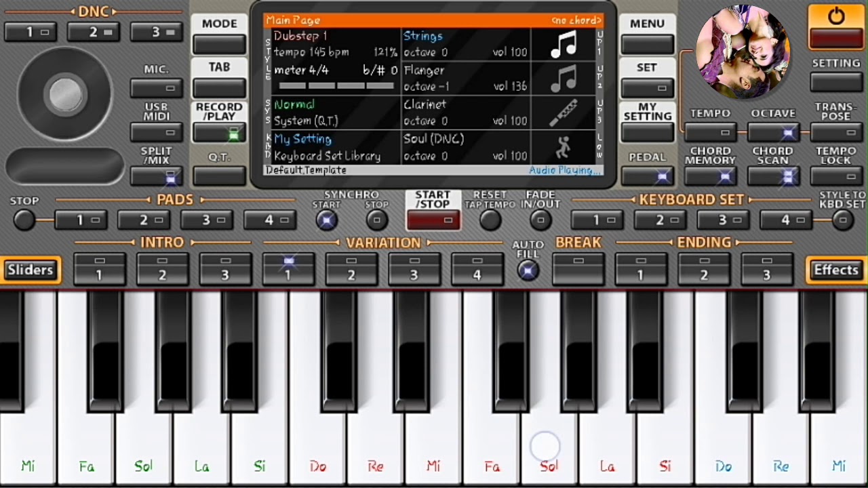Tap Style to KBD Set round button
This screenshot has width=868, height=488.
[842, 220]
